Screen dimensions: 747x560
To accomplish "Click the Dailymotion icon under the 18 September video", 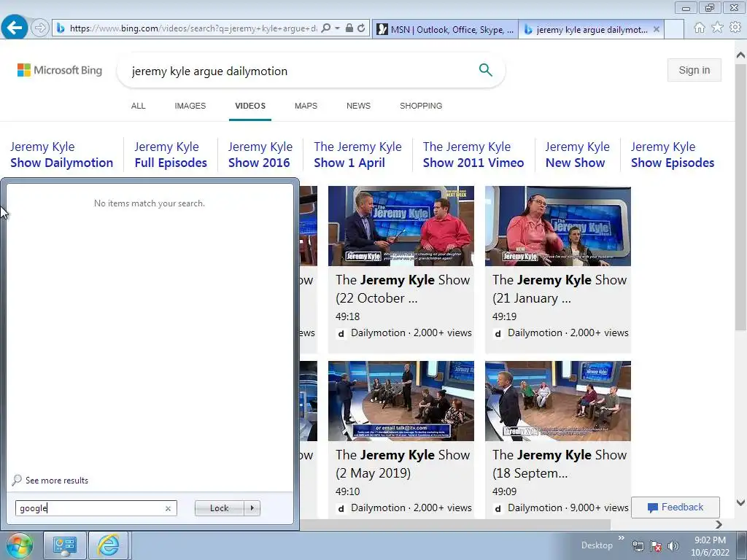I will click(498, 508).
